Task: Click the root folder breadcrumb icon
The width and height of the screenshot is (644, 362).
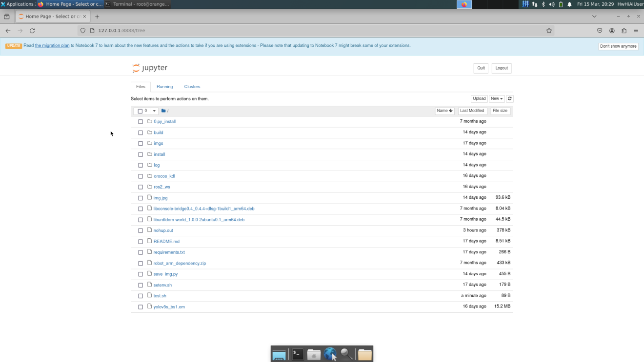Action: (x=163, y=111)
